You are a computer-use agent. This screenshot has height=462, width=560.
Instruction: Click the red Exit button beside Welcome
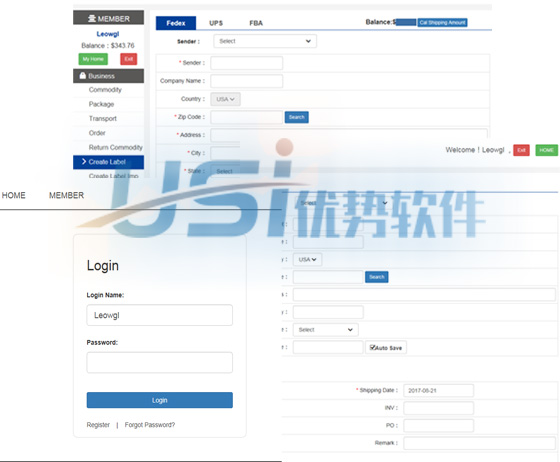coord(521,150)
